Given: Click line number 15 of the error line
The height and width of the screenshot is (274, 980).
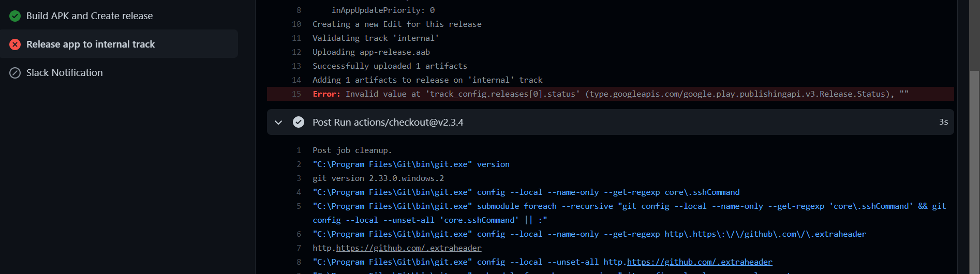Looking at the screenshot, I should click(x=296, y=94).
